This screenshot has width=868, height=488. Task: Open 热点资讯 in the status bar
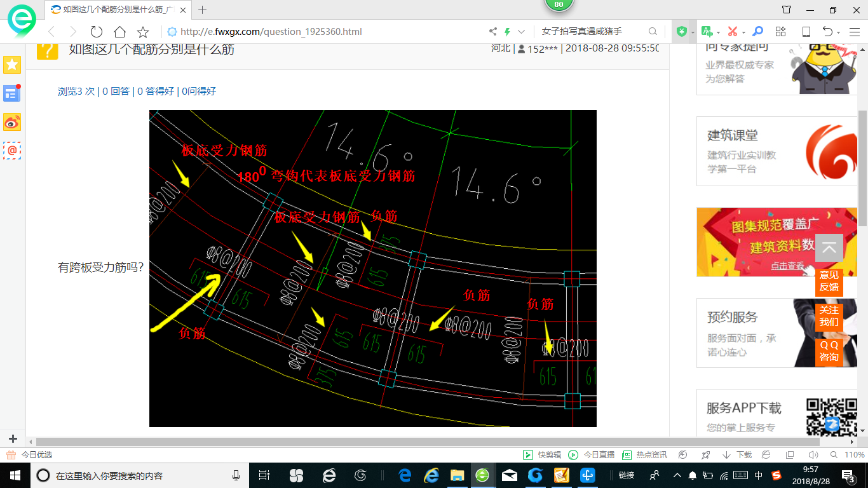(644, 455)
